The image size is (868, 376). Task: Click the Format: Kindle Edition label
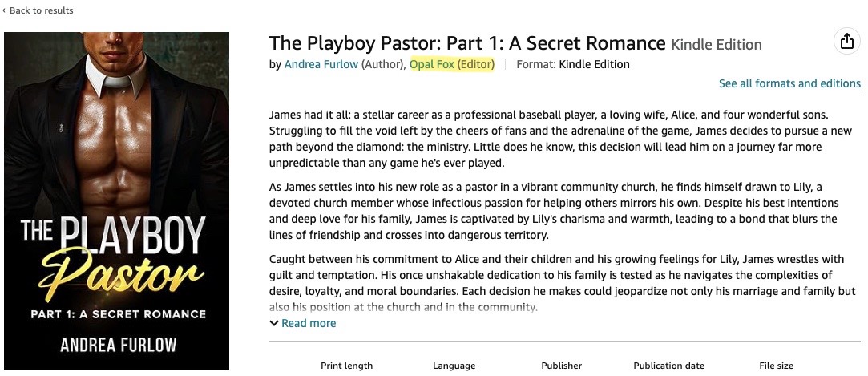pos(573,64)
